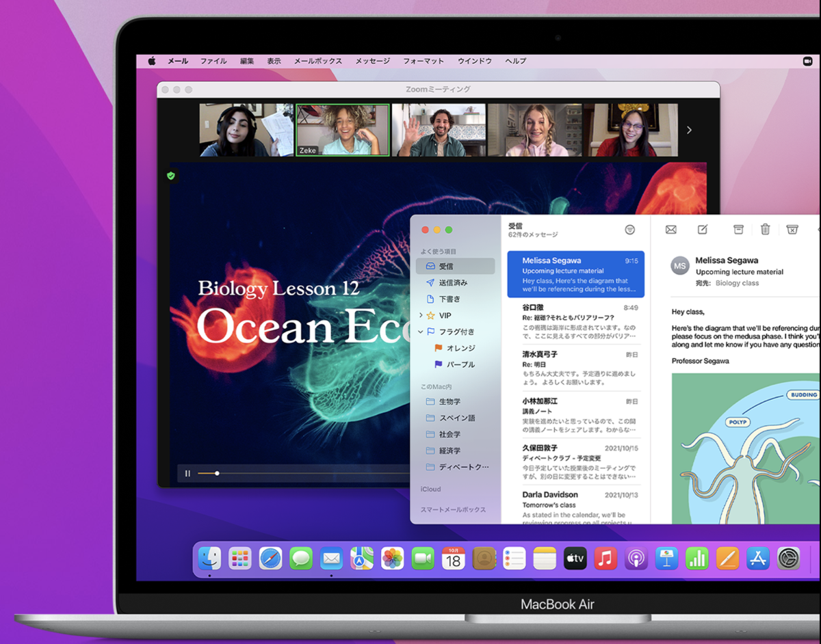The image size is (821, 644).
Task: Click the MS sender avatar
Action: click(680, 266)
